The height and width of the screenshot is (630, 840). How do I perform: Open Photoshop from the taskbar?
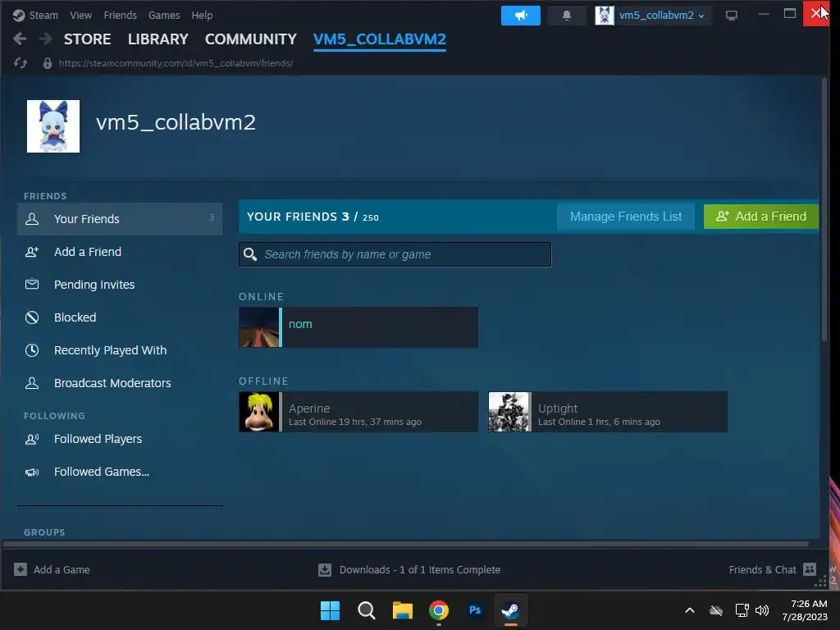point(475,610)
